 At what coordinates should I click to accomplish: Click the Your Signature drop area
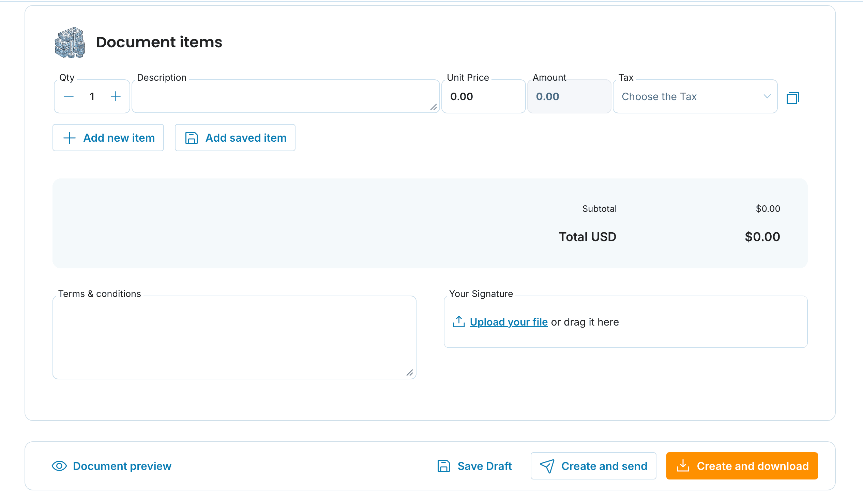click(625, 322)
